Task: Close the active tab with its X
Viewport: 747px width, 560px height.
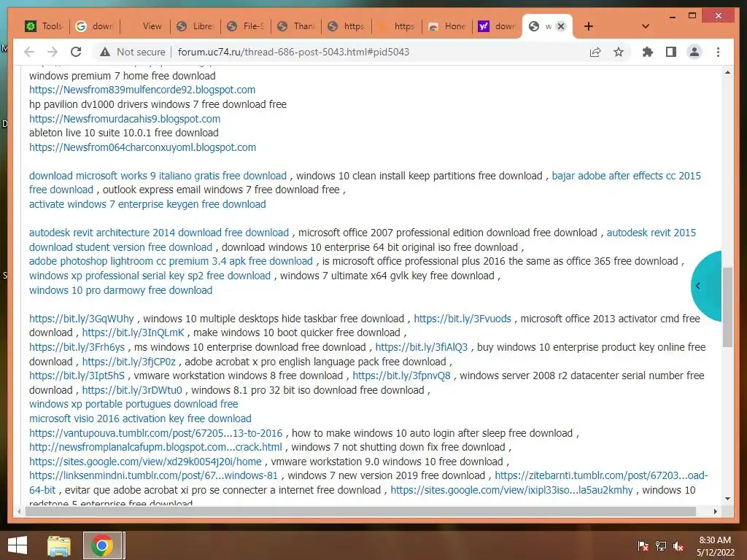Action: (561, 26)
